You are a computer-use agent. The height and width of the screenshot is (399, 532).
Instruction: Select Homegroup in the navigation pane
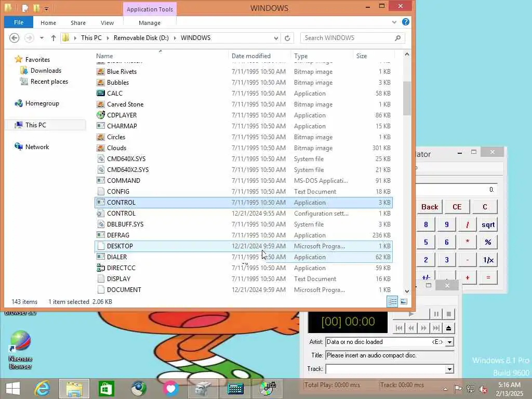[42, 103]
